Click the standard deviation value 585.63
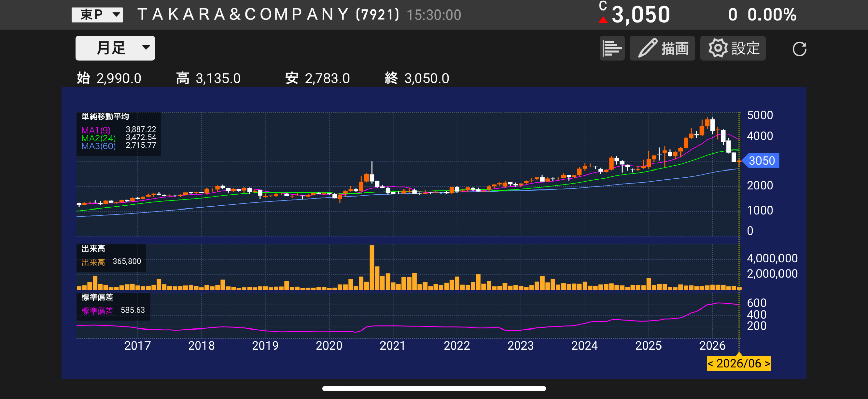Viewport: 868px width, 399px height. 133,310
